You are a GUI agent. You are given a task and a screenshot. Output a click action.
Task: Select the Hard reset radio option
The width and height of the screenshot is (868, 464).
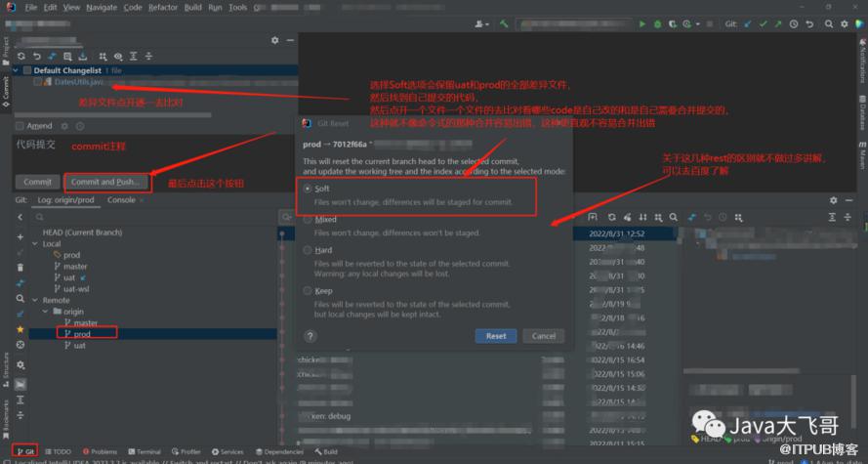pyautogui.click(x=309, y=250)
